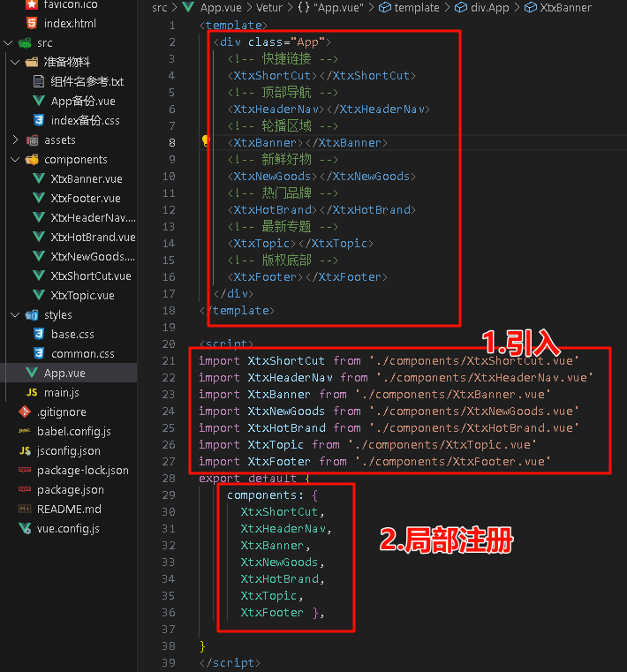Screen dimensions: 627x672
Task: Collapse the src folder chevron
Action: click(8, 43)
